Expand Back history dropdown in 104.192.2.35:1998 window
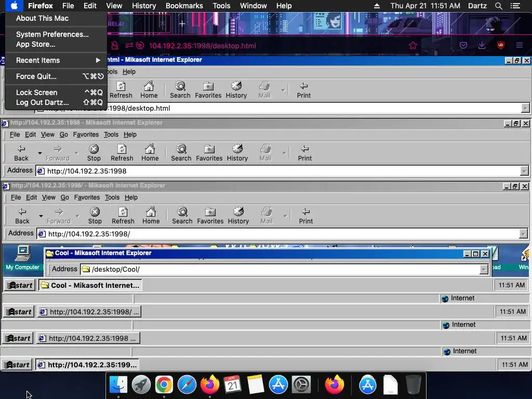The image size is (532, 399). click(39, 153)
